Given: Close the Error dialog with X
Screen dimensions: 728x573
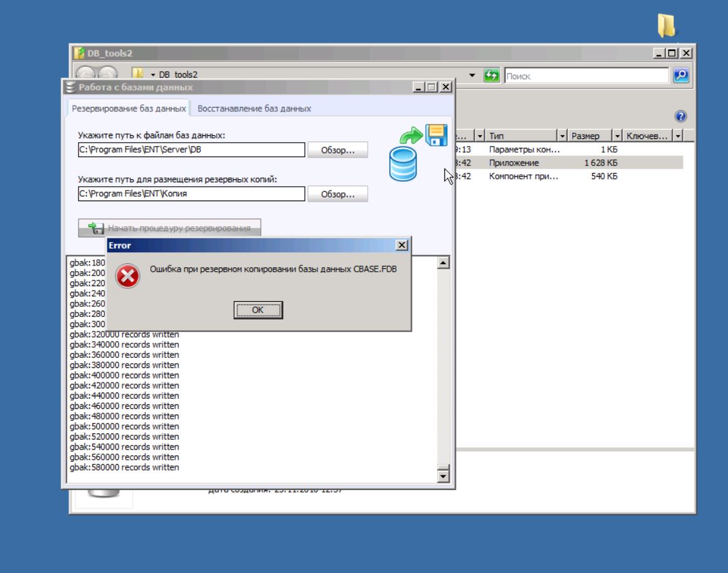Looking at the screenshot, I should point(402,245).
